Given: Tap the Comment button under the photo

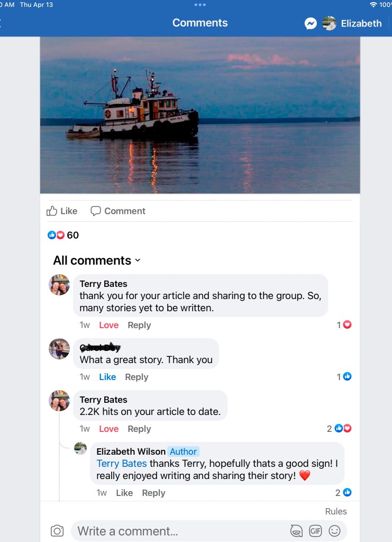Looking at the screenshot, I should point(118,211).
